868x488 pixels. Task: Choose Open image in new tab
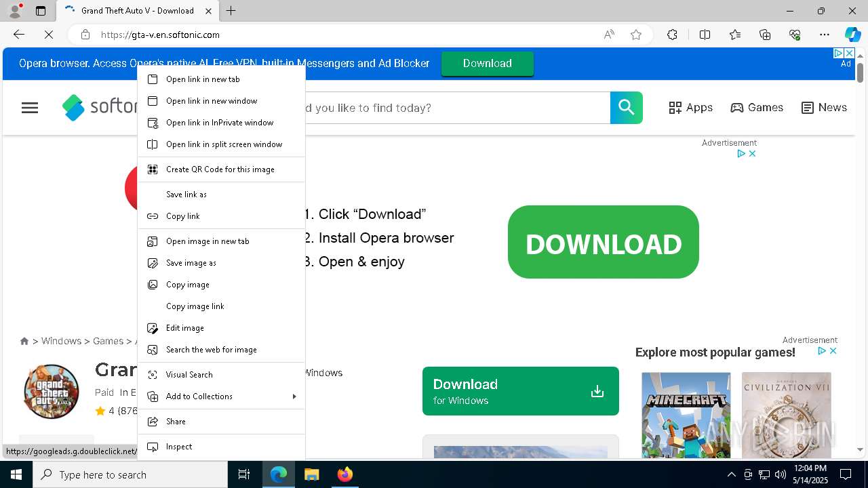click(221, 241)
